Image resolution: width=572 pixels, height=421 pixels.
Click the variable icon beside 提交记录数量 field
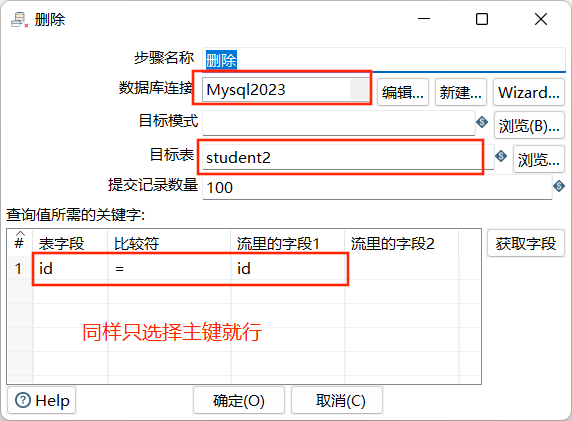pos(559,186)
